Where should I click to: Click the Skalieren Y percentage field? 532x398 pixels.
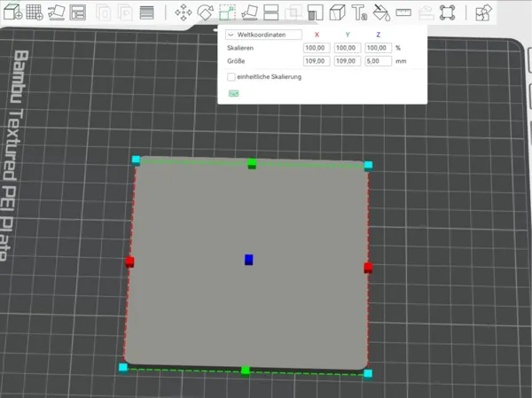tap(347, 48)
